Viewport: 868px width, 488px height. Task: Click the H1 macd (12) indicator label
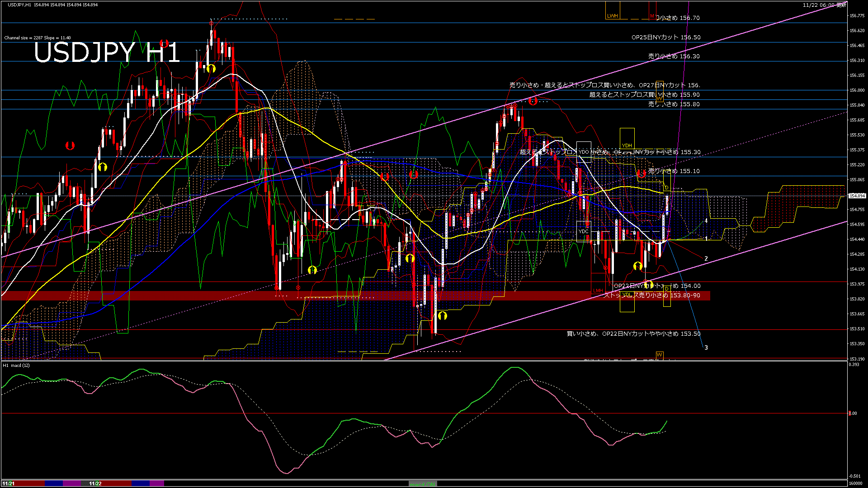click(16, 365)
